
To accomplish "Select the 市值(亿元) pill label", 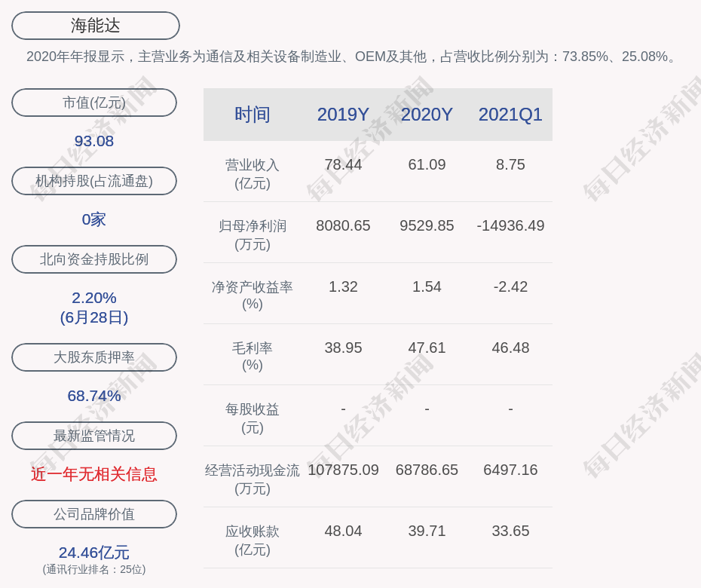I will (x=94, y=103).
